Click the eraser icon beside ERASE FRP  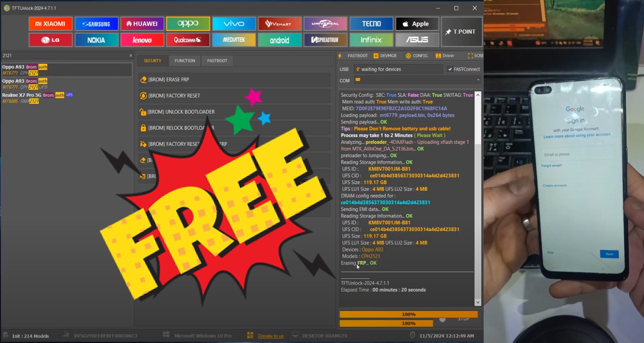143,80
